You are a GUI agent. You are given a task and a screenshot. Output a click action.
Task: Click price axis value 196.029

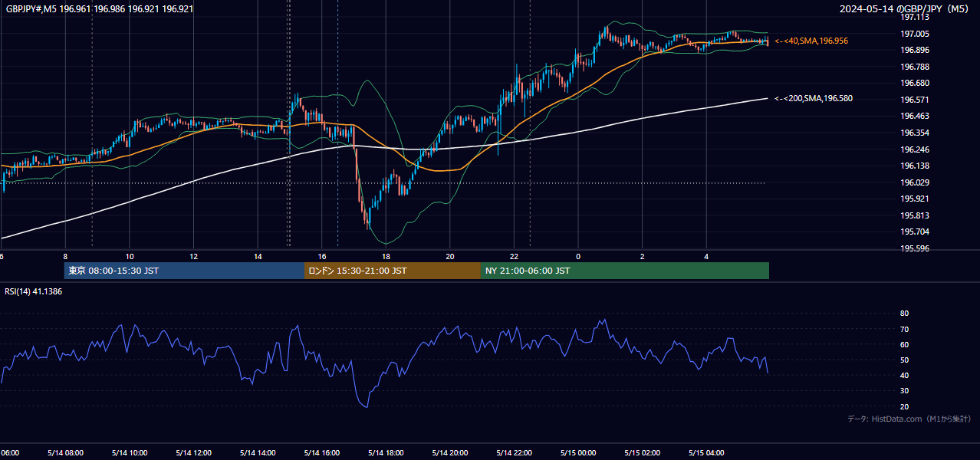pos(915,182)
